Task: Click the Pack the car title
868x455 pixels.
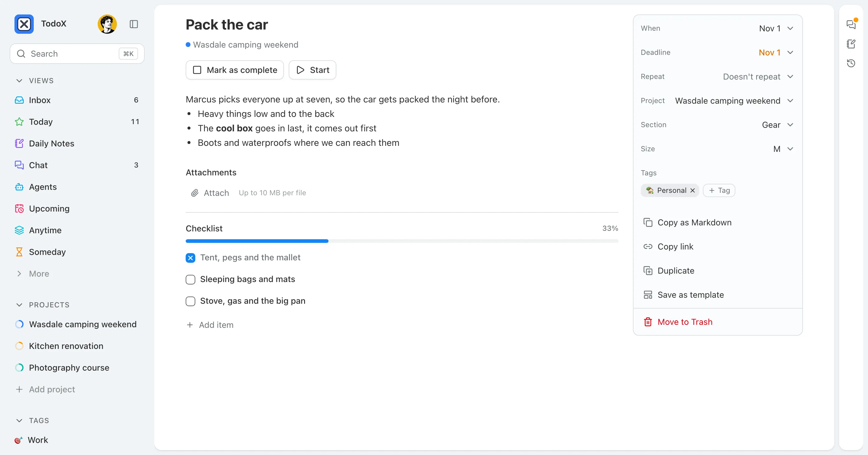Action: (227, 25)
